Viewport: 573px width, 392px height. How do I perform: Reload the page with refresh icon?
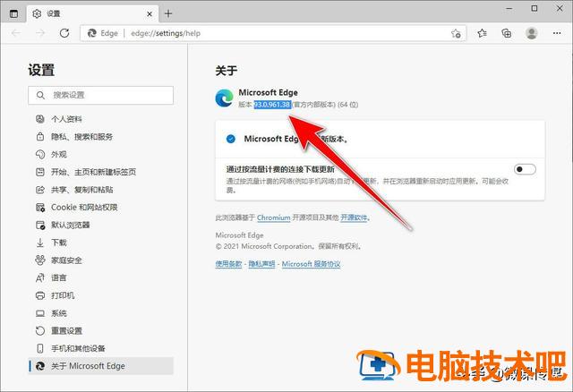[64, 33]
